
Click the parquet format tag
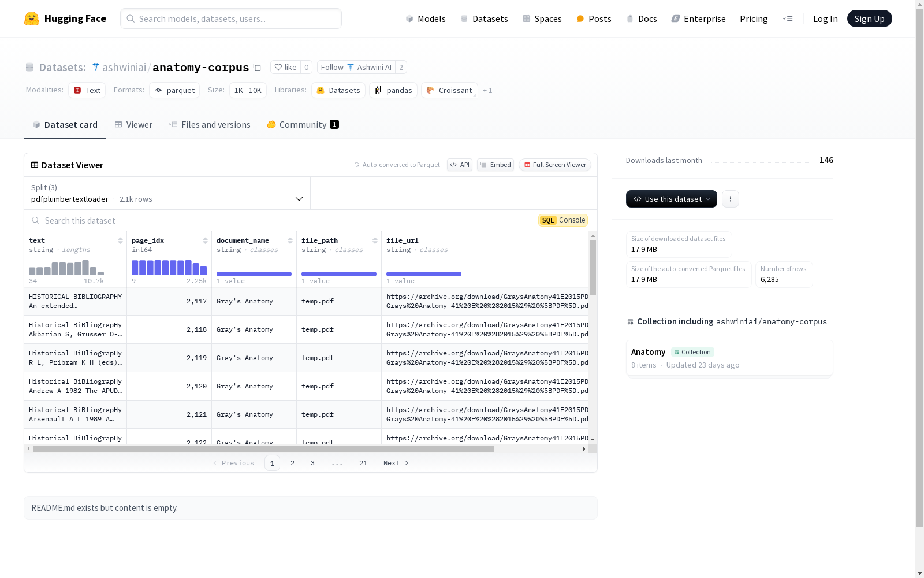click(x=174, y=90)
